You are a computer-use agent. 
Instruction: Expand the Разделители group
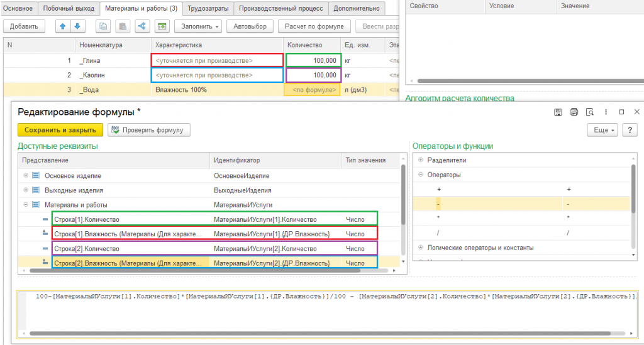coord(421,160)
